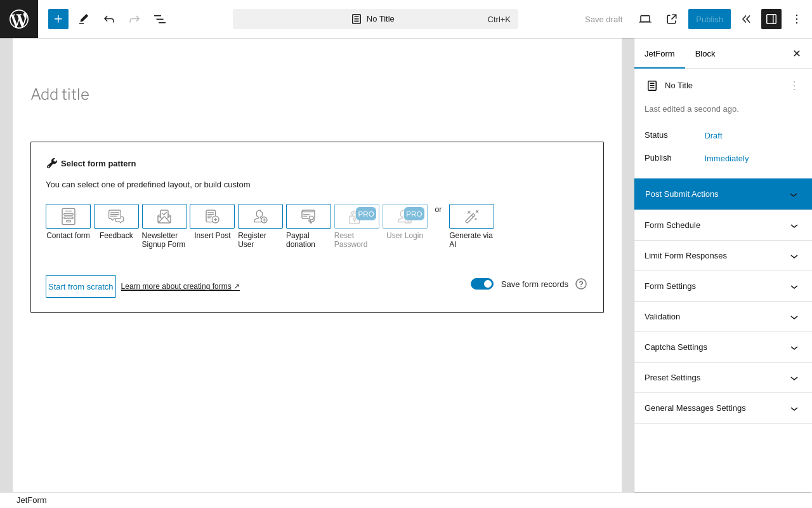
Task: Toggle the Settings sidebar panel icon
Action: pyautogui.click(x=771, y=19)
